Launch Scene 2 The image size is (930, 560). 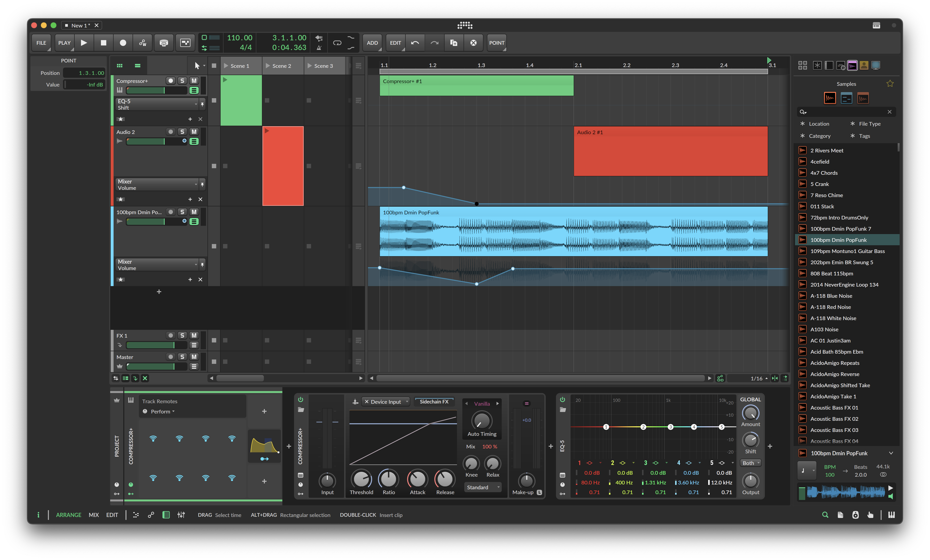pyautogui.click(x=268, y=66)
